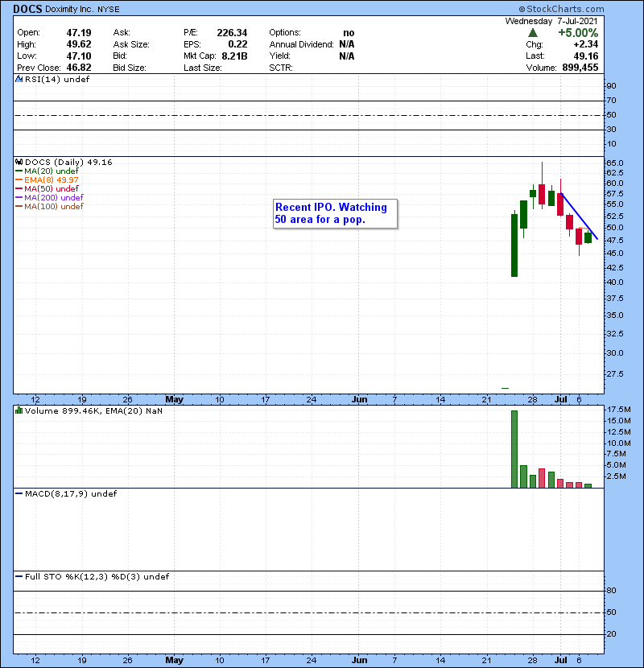Screen dimensions: 644x668
Task: Click the Mkt Cap value 8.21B
Action: pos(234,56)
